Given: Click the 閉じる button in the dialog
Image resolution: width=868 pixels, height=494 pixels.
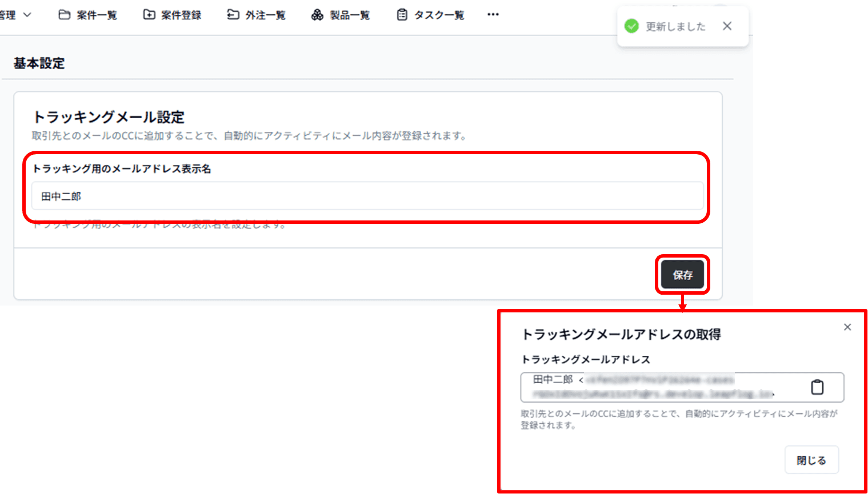Looking at the screenshot, I should tap(811, 460).
